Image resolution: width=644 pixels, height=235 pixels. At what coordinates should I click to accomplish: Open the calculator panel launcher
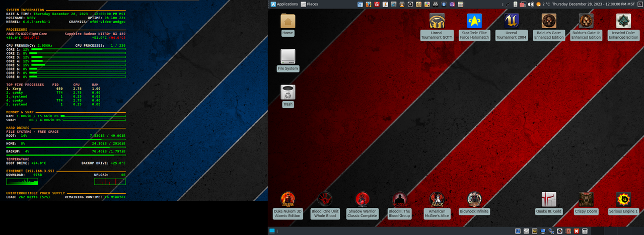pos(461,4)
